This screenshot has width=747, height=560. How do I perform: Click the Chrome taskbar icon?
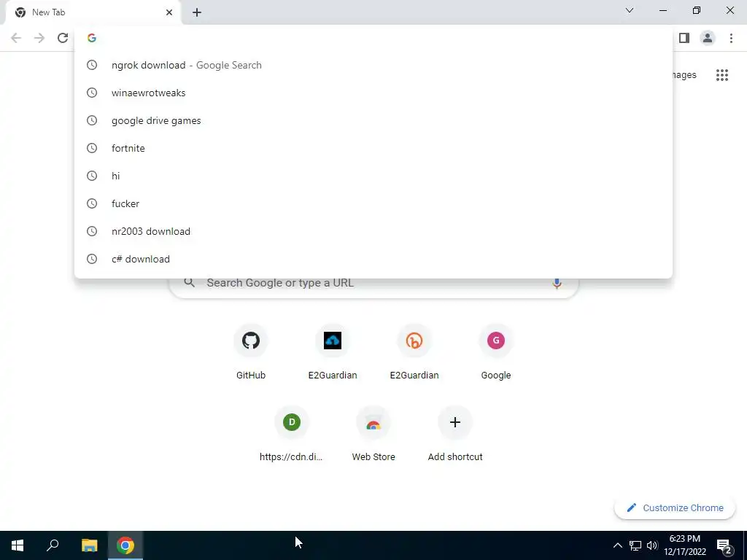(x=125, y=545)
